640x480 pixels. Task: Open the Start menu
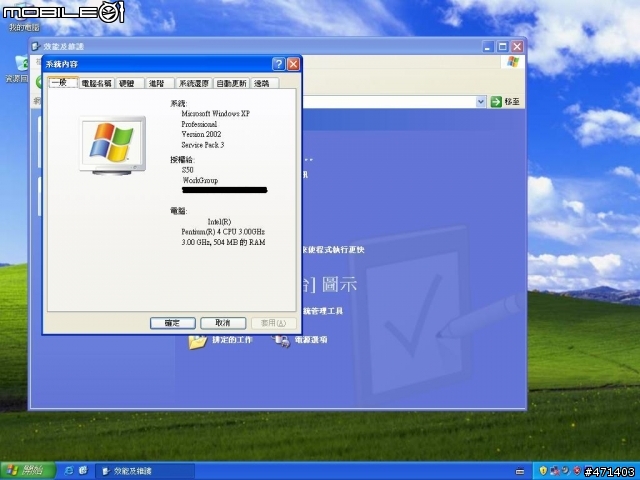tap(27, 471)
